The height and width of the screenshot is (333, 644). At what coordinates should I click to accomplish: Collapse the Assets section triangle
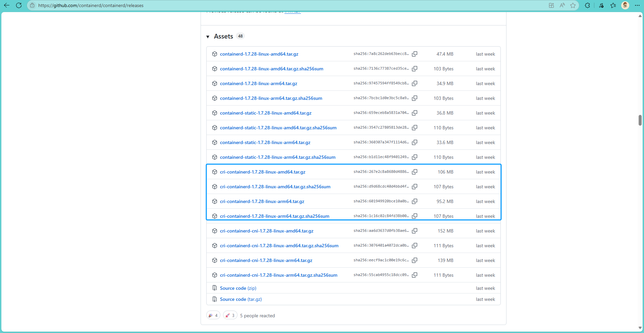(208, 37)
